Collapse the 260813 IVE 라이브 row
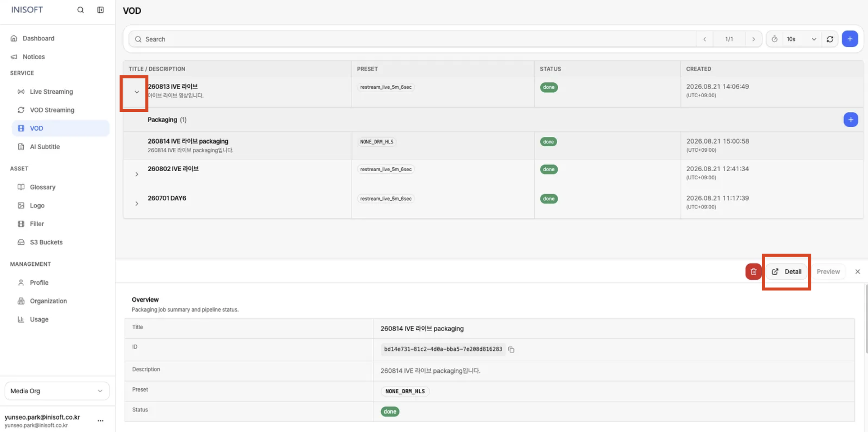868x432 pixels. click(x=137, y=92)
